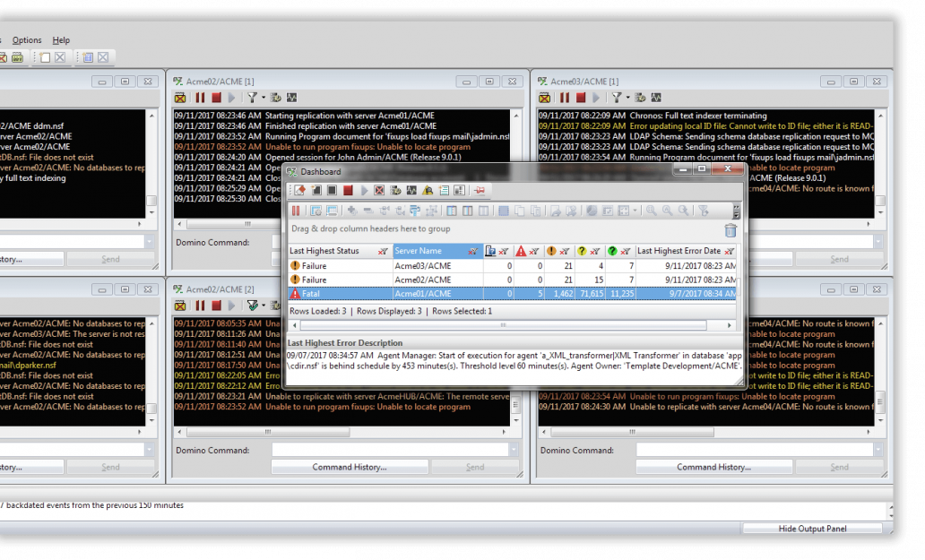Pause the Acme02/ACME [1] console
The image size is (925, 560).
pyautogui.click(x=201, y=98)
